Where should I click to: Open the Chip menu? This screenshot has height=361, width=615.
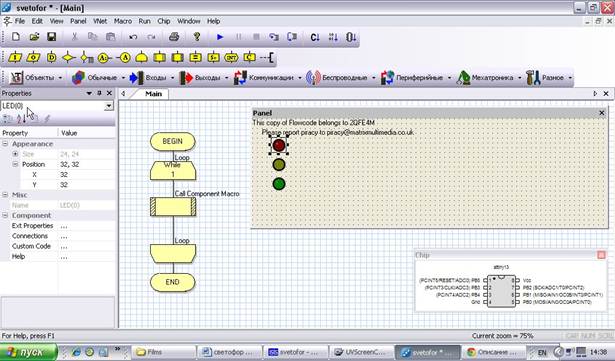pos(164,21)
